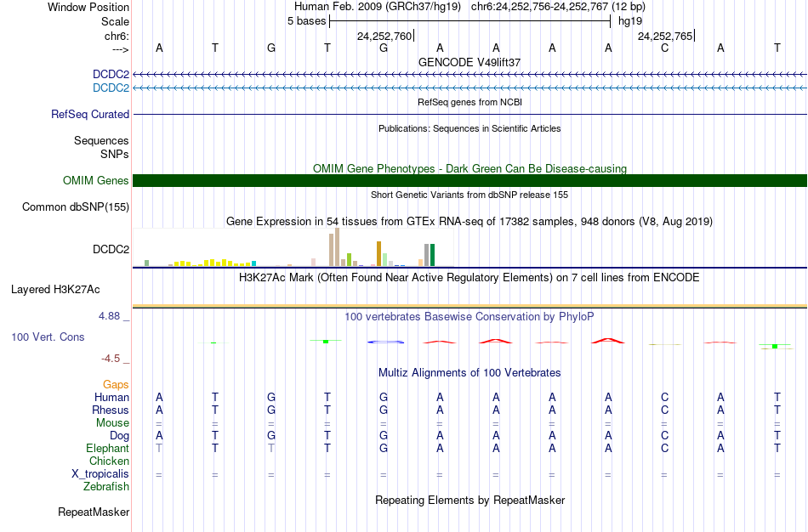The height and width of the screenshot is (532, 808).
Task: Click the dark green OMIM Genes bar
Action: tap(470, 180)
